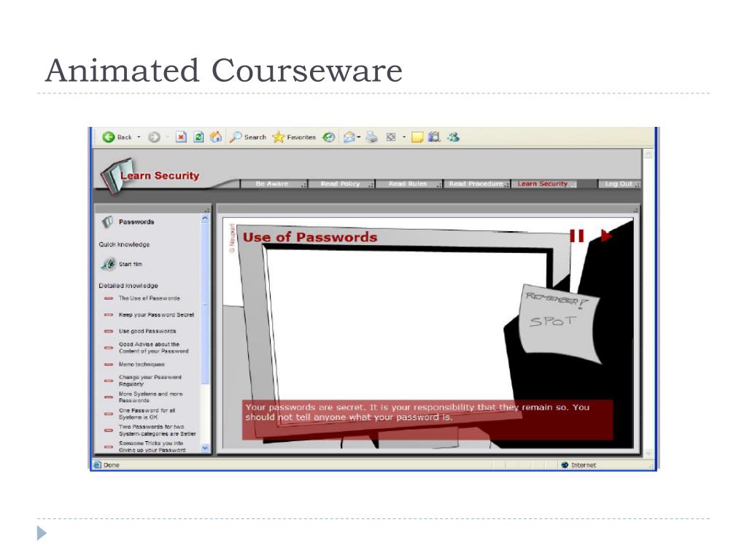This screenshot has height=560, width=747.
Task: Click the Print icon
Action: tap(371, 137)
